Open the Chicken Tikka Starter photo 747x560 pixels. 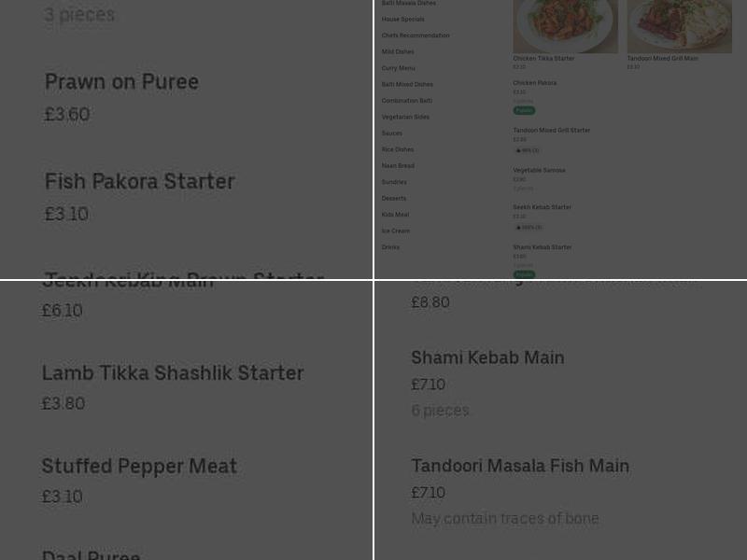(x=565, y=26)
